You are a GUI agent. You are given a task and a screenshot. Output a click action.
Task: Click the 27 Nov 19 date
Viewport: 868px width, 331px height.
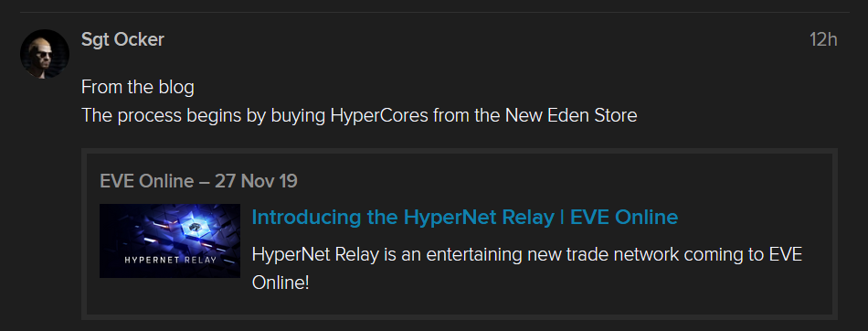256,181
